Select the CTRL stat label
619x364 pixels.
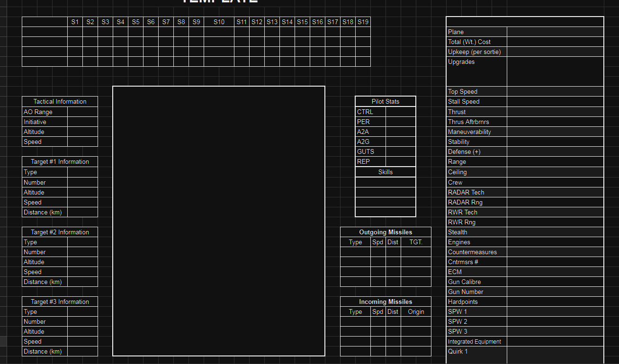pos(371,112)
